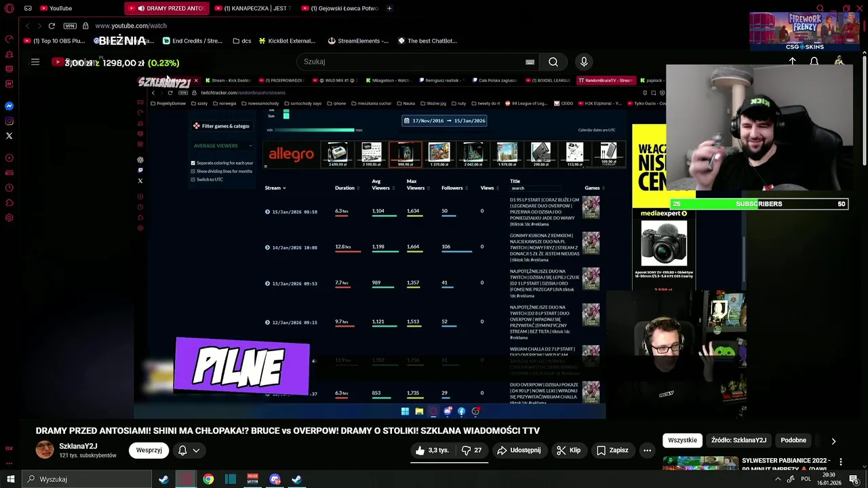Open the Gejowski Łowca Potworów tab

pyautogui.click(x=339, y=8)
